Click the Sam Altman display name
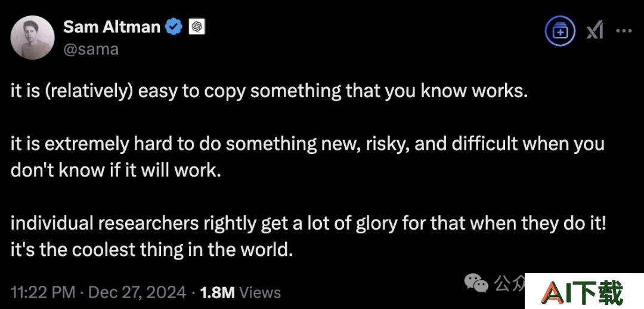This screenshot has height=309, width=644. coord(112,27)
